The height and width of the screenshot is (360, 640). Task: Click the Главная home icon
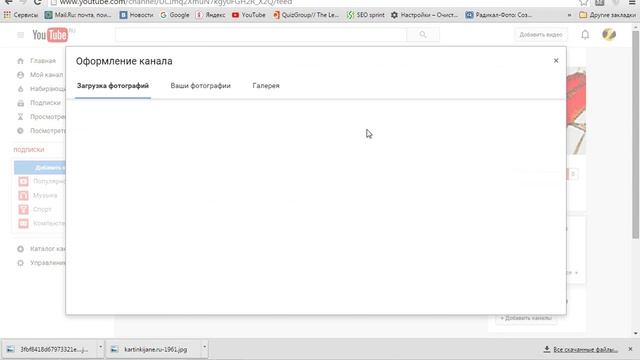pyautogui.click(x=20, y=61)
